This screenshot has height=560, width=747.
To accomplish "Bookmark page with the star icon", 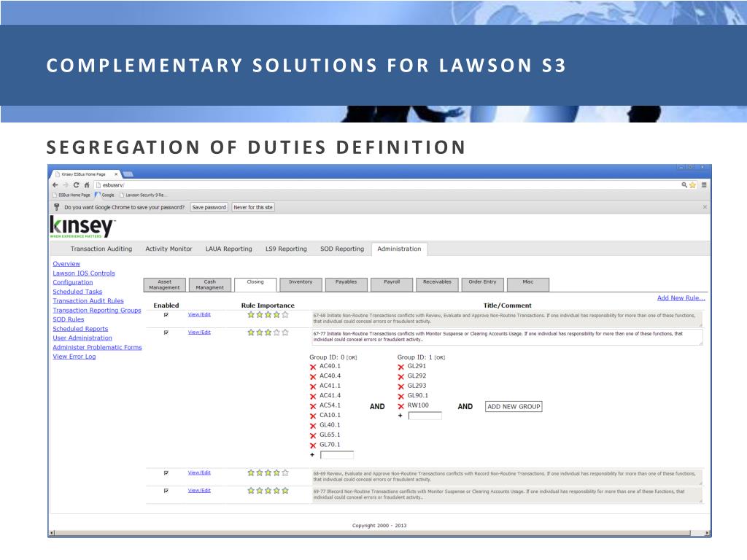I will point(693,184).
